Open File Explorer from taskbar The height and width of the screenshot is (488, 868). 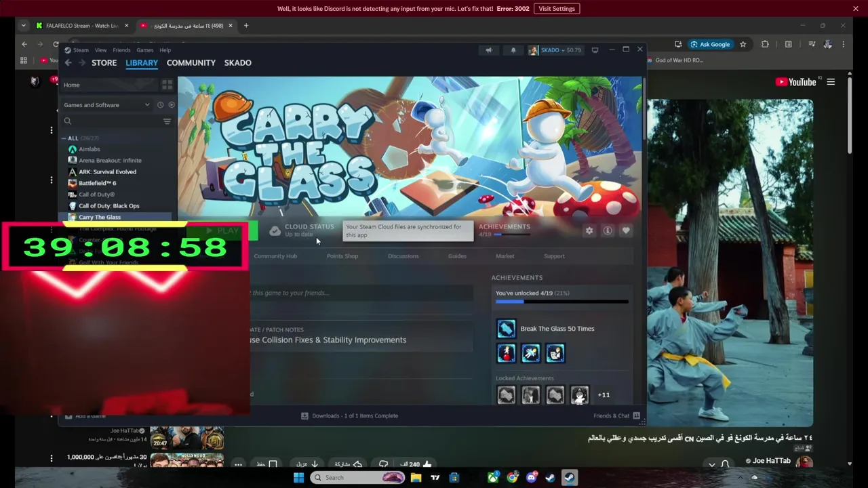click(416, 478)
